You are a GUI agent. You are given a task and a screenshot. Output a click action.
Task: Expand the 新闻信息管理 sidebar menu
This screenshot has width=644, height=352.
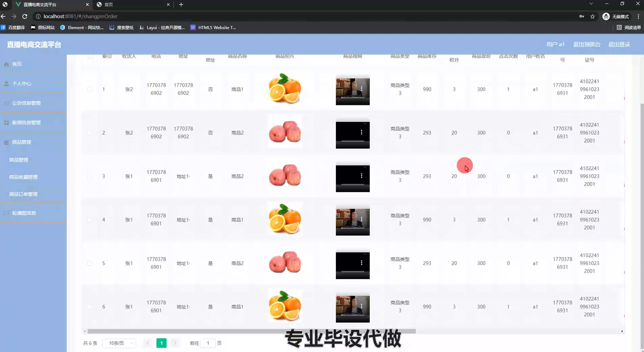pos(33,123)
